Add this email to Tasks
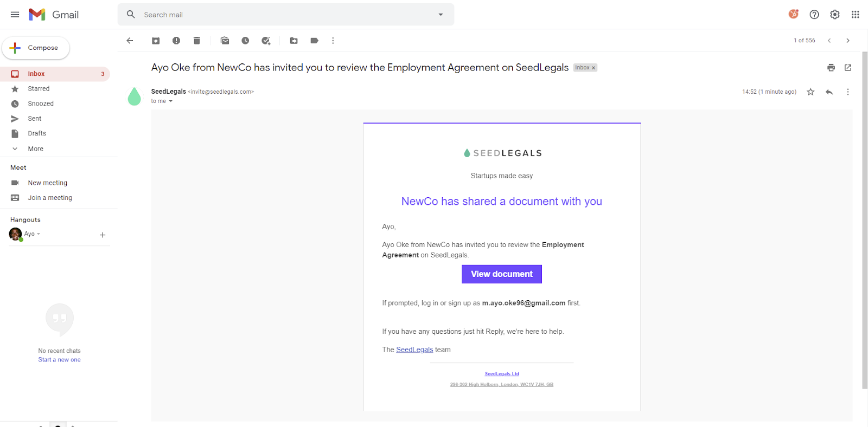The height and width of the screenshot is (427, 868). (266, 41)
